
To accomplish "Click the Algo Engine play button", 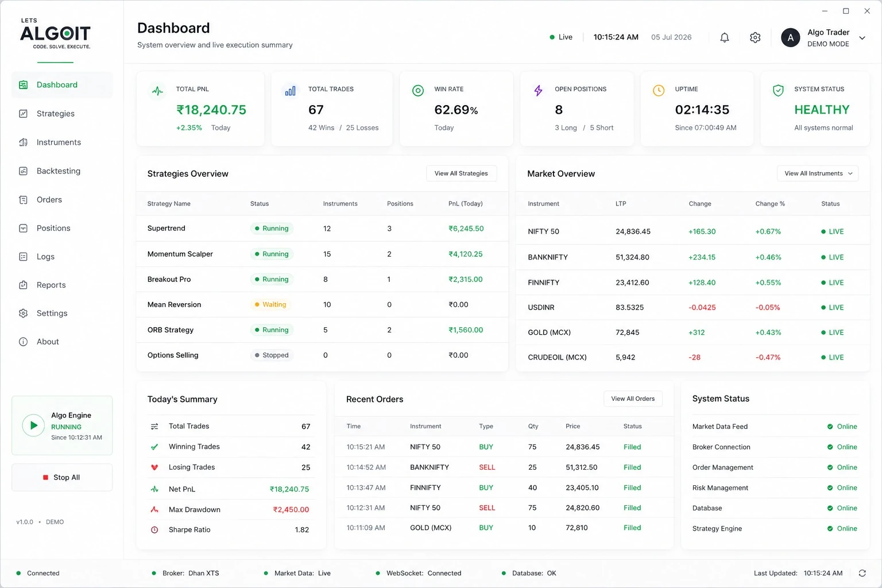I will [33, 425].
